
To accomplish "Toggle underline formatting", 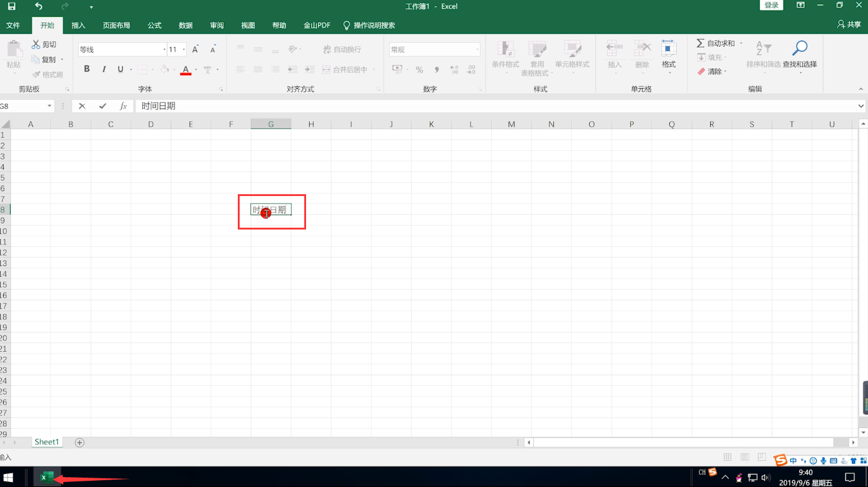I will [120, 69].
